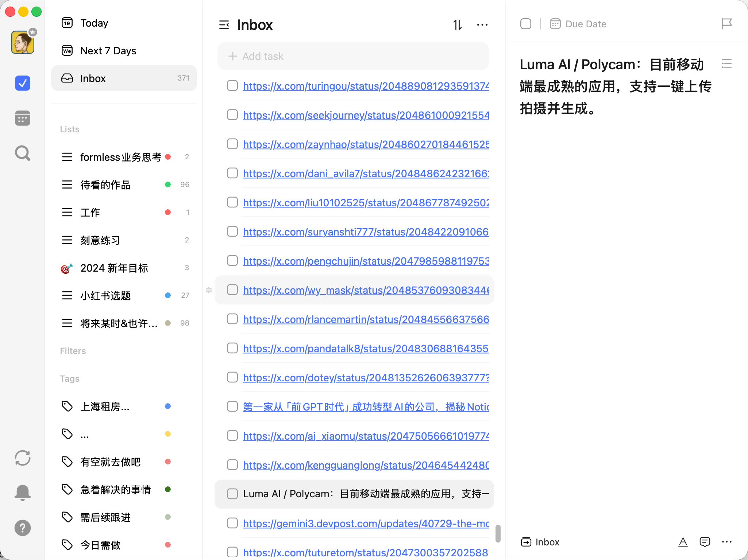This screenshot has height=560, width=748.
Task: Check off the turingou status task
Action: (232, 86)
